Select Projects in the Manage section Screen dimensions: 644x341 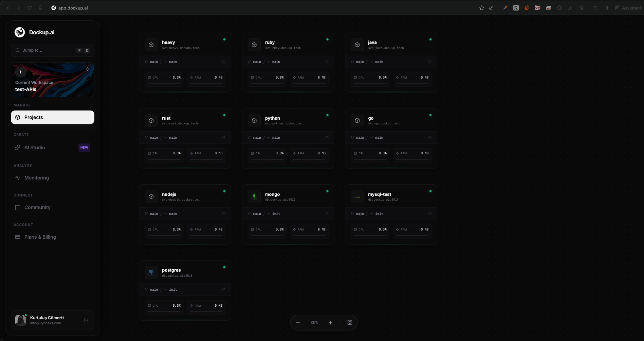(x=34, y=117)
